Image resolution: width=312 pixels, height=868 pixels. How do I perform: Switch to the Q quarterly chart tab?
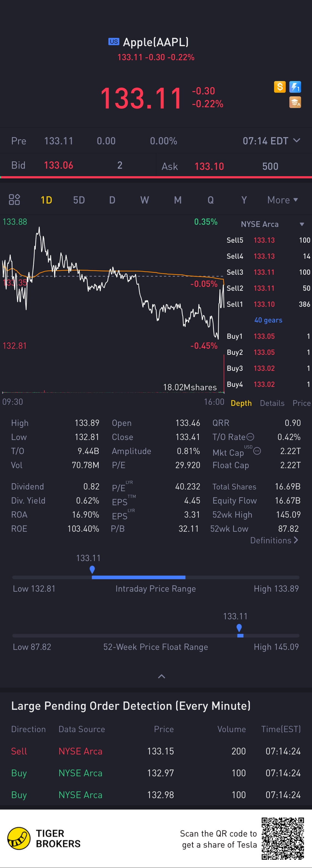click(x=210, y=200)
